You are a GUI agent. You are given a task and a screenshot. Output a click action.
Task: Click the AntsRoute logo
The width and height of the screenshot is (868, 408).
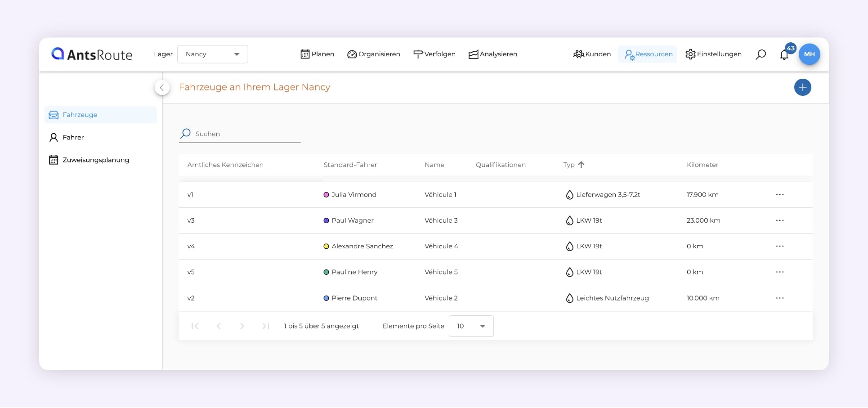(x=92, y=54)
